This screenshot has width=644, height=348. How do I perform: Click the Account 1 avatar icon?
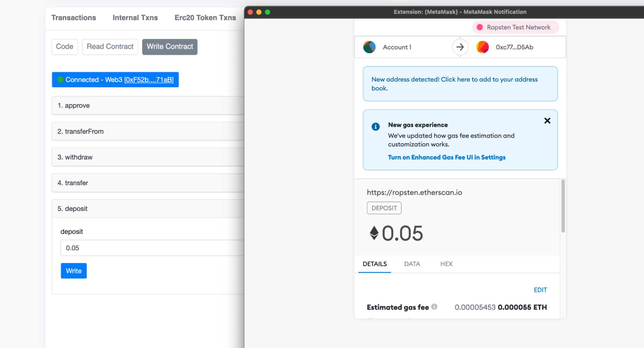tap(369, 47)
